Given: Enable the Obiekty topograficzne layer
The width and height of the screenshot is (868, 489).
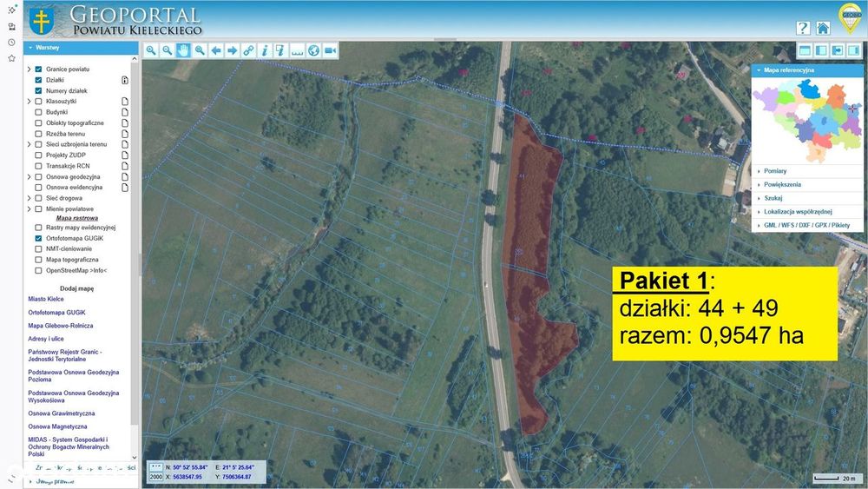Looking at the screenshot, I should (x=38, y=123).
